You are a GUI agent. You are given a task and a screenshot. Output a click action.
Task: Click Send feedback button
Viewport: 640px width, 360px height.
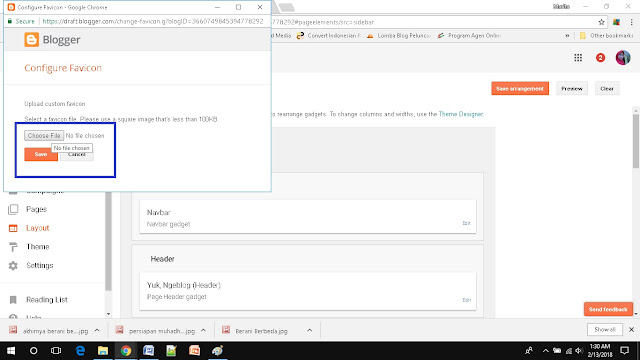click(x=608, y=309)
